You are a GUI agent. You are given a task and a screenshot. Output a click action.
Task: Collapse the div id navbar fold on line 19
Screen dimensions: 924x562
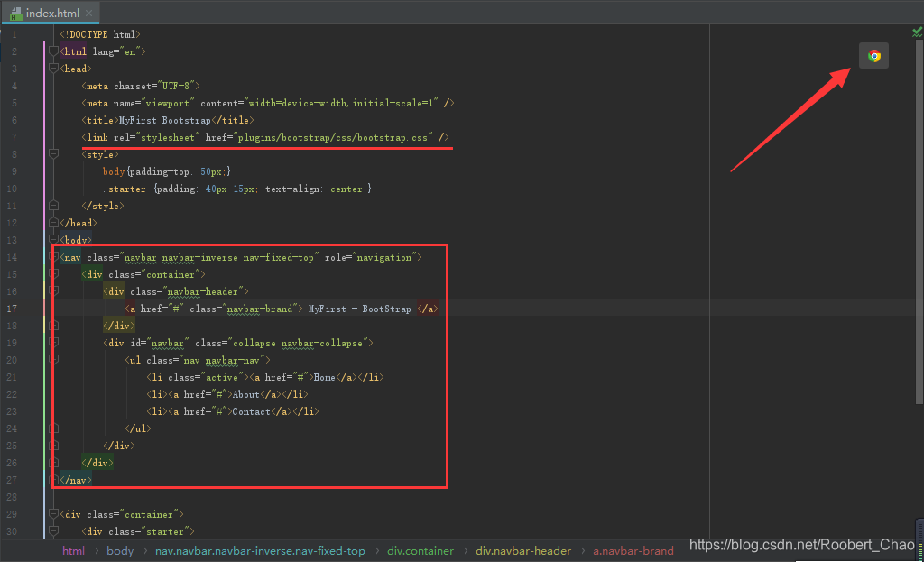53,342
